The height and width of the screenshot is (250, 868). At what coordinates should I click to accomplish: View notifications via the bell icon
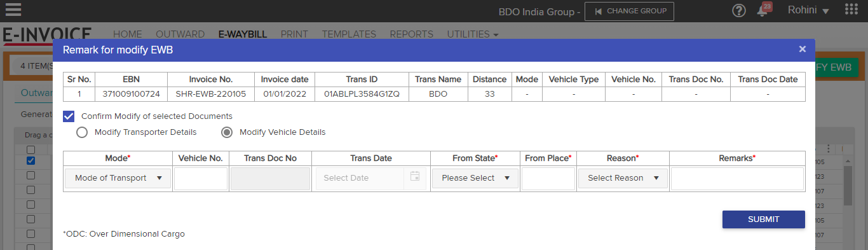763,10
